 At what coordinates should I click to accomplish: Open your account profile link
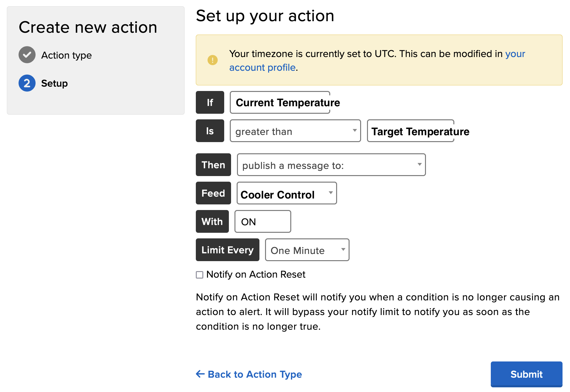point(263,67)
